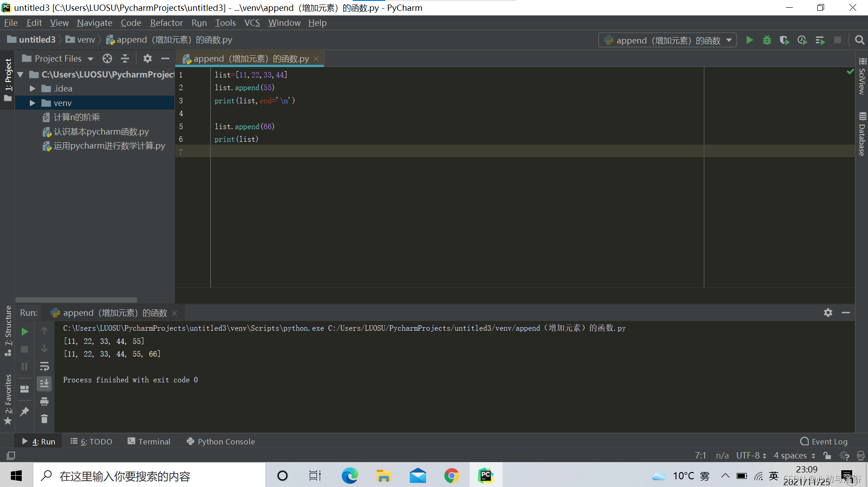The height and width of the screenshot is (487, 868).
Task: Run with coverage icon in toolbar
Action: coord(784,40)
